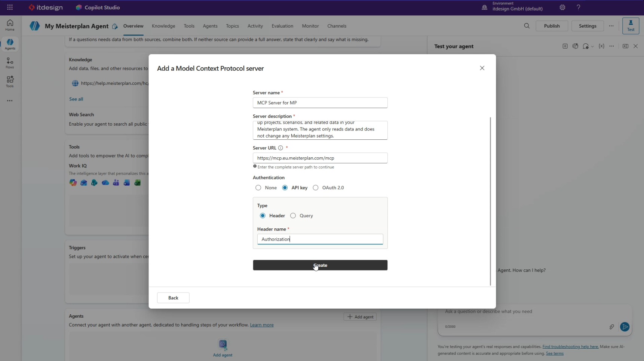This screenshot has height=361, width=644.
Task: Open the search magnifier in the header
Action: click(527, 26)
